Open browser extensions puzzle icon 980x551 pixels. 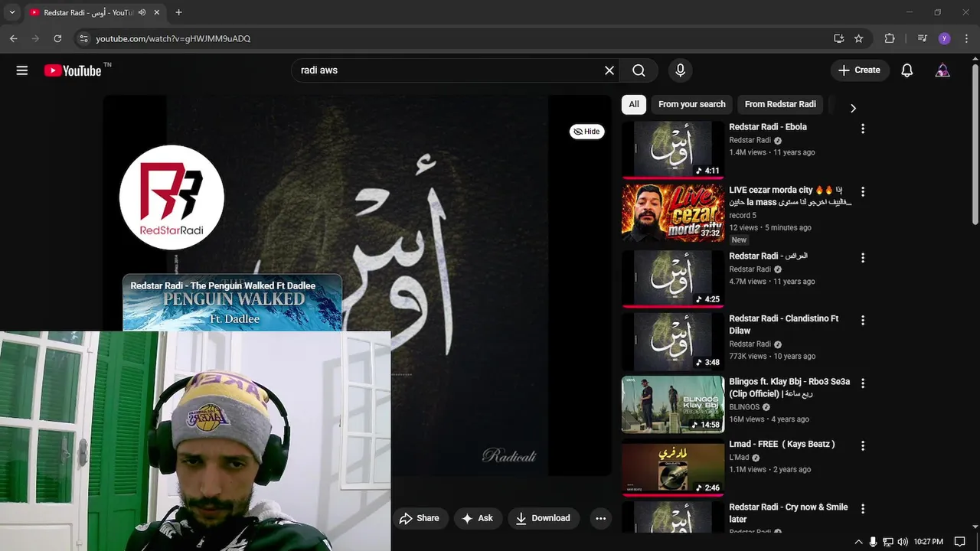point(890,38)
